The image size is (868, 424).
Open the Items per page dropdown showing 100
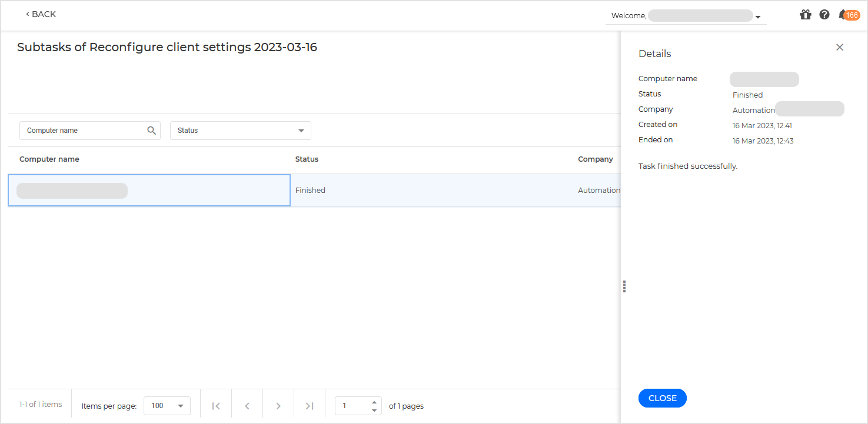click(x=167, y=405)
